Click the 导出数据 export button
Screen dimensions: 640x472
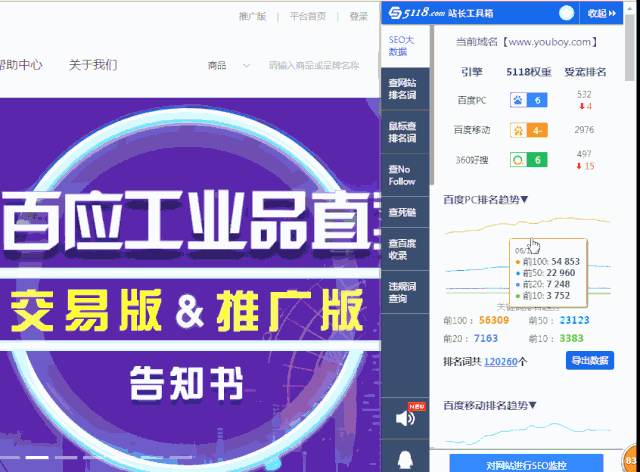point(590,361)
